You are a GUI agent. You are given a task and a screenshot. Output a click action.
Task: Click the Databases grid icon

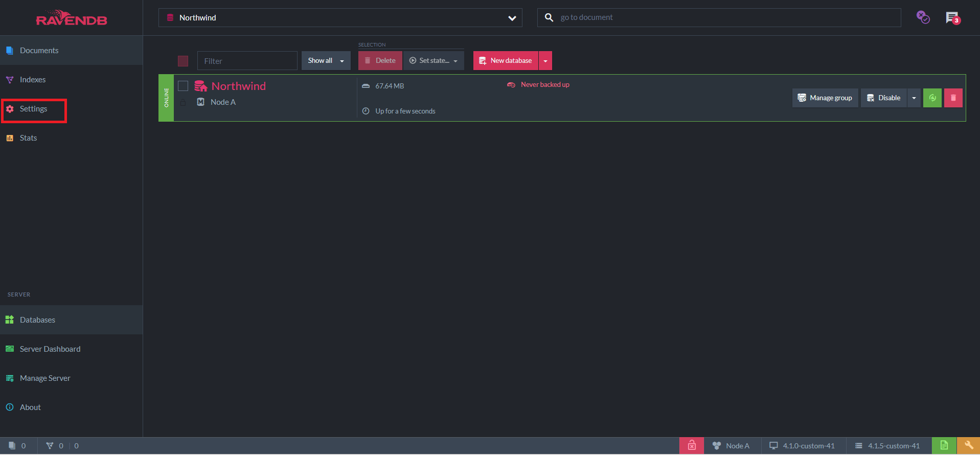point(10,320)
